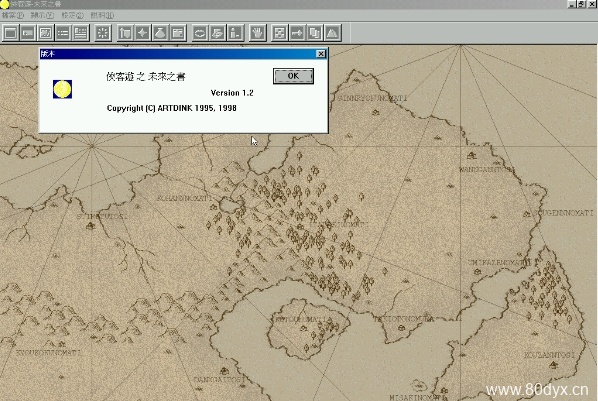
Task: Click the blank window frame toolbar icon
Action: click(11, 33)
